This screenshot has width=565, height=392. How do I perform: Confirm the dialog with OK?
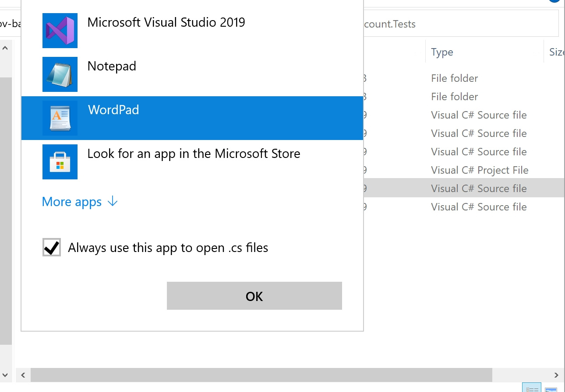coord(254,296)
